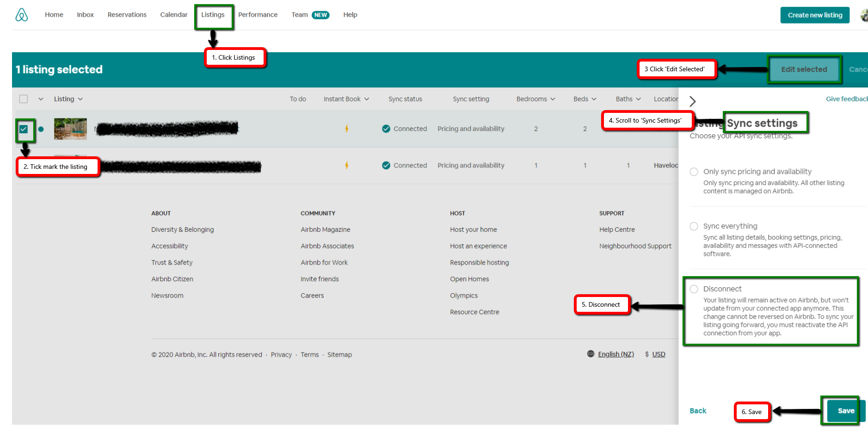Click the Airbnb logo icon
The width and height of the screenshot is (868, 427).
point(22,15)
